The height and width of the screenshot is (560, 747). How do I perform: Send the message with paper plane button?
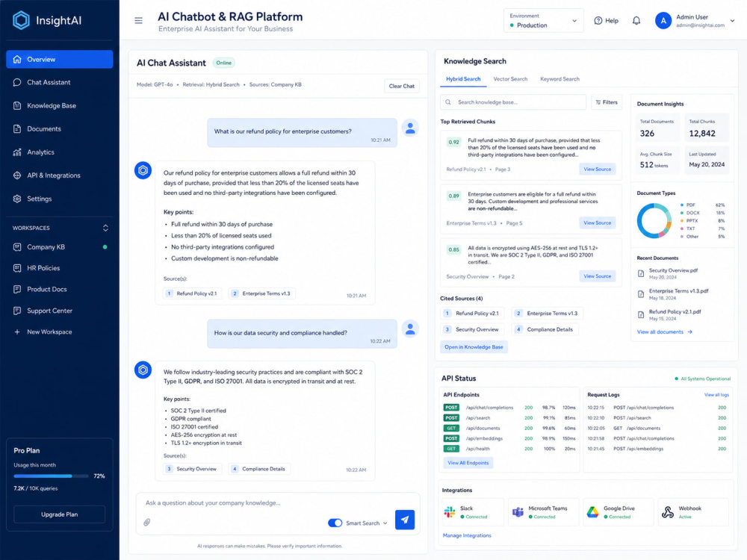tap(404, 520)
